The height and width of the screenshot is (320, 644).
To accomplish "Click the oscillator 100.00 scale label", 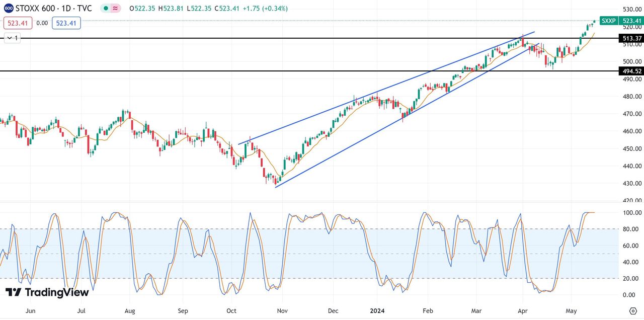I will click(x=631, y=213).
